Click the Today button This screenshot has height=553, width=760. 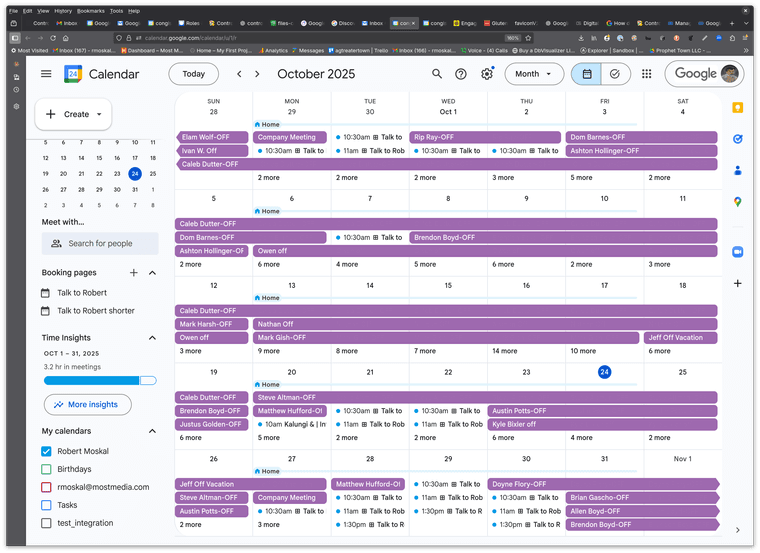point(193,74)
